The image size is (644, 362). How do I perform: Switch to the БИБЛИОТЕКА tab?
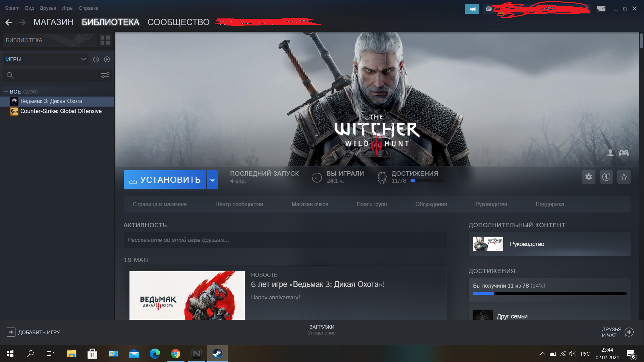(110, 22)
